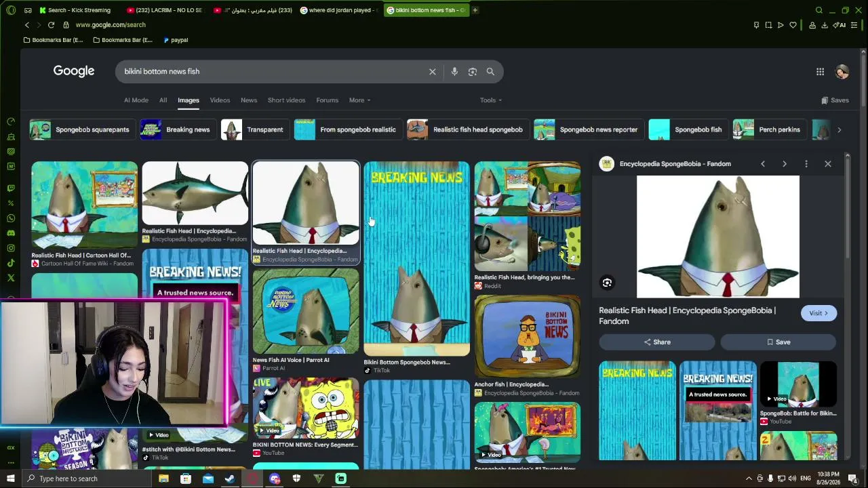The height and width of the screenshot is (488, 868).
Task: Open the volume control in the system tray
Action: coord(791,479)
